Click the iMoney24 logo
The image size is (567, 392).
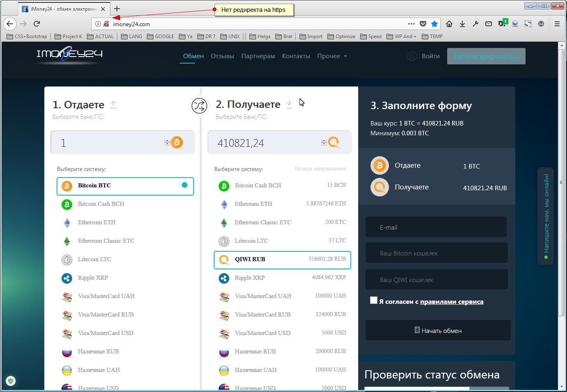69,55
